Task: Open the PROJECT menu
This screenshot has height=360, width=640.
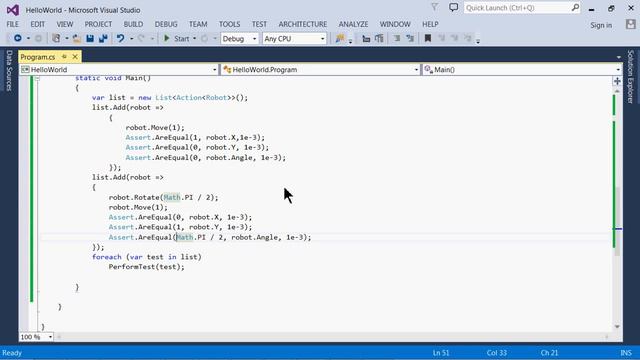Action: 98,24
